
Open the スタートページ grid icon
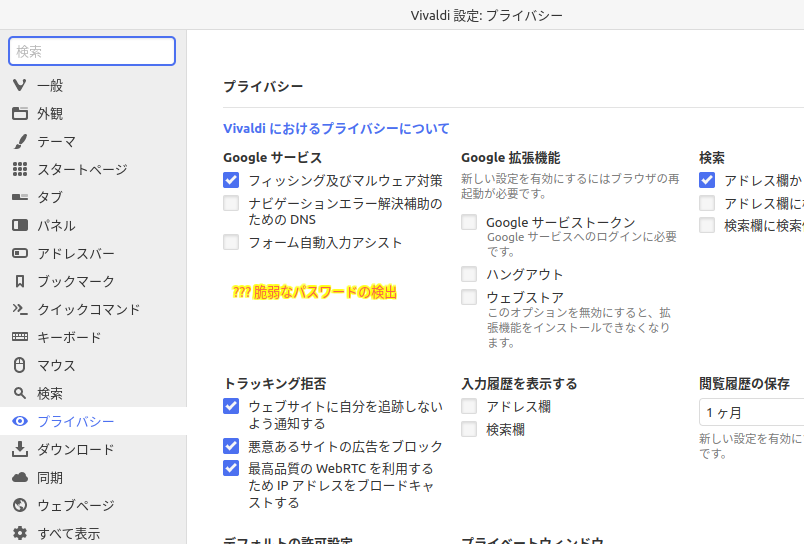pyautogui.click(x=19, y=169)
